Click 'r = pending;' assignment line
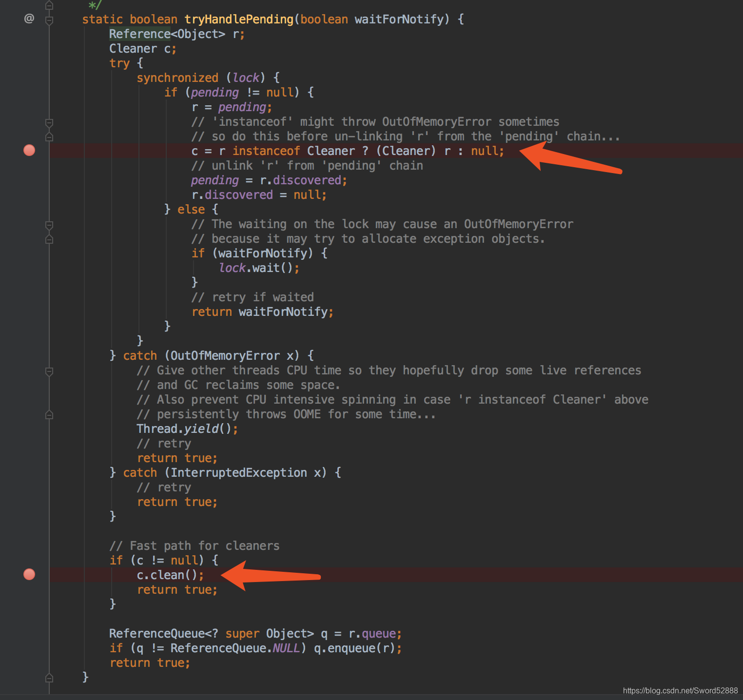This screenshot has height=700, width=743. [x=232, y=107]
